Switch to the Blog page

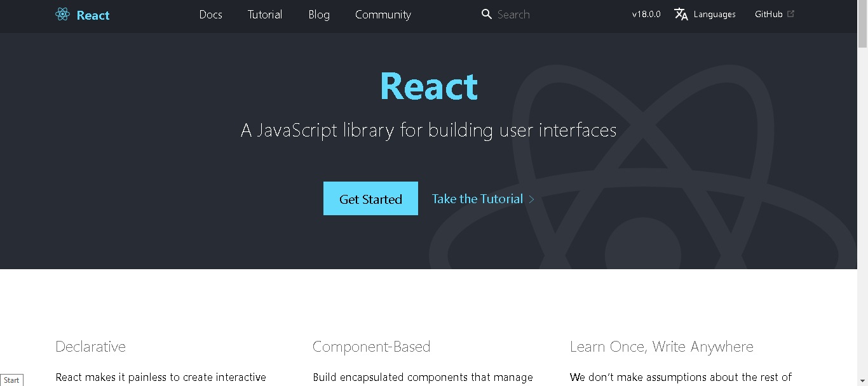(x=318, y=14)
